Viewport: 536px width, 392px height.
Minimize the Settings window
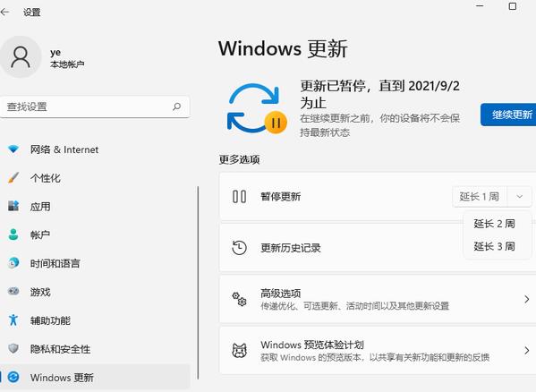[481, 6]
